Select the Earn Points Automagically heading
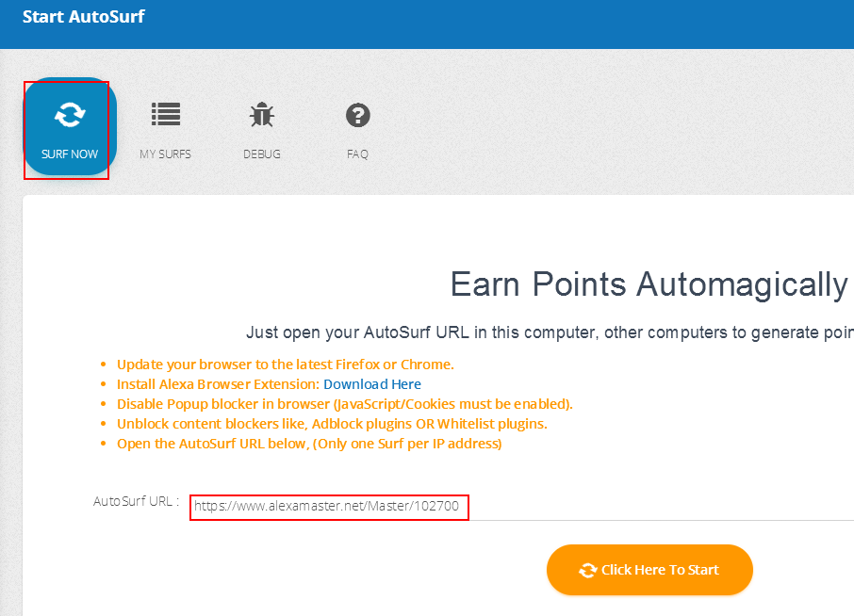This screenshot has width=854, height=616. click(649, 284)
